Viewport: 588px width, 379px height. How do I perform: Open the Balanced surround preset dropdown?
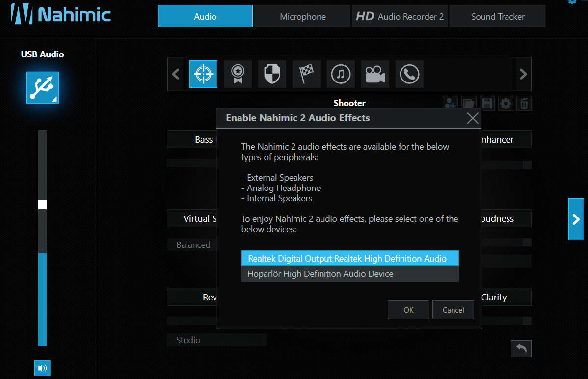[x=192, y=244]
